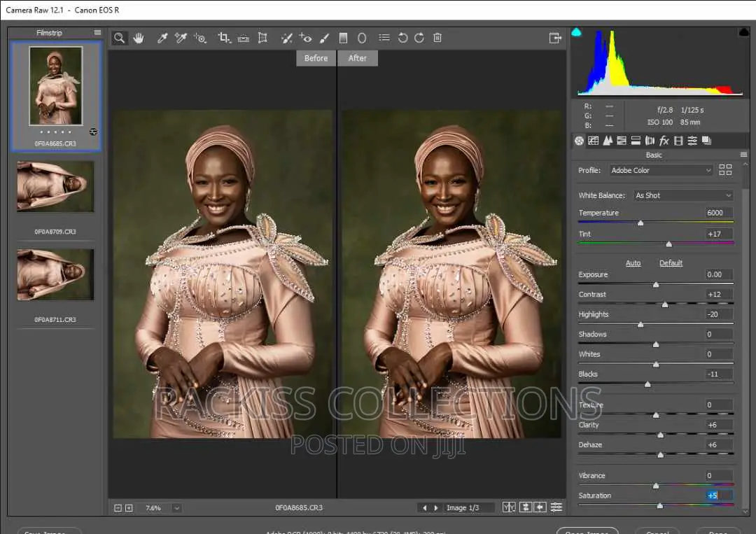
Task: Select thumbnail 0F0A8709.CR3 in Filmstrip
Action: [55, 186]
